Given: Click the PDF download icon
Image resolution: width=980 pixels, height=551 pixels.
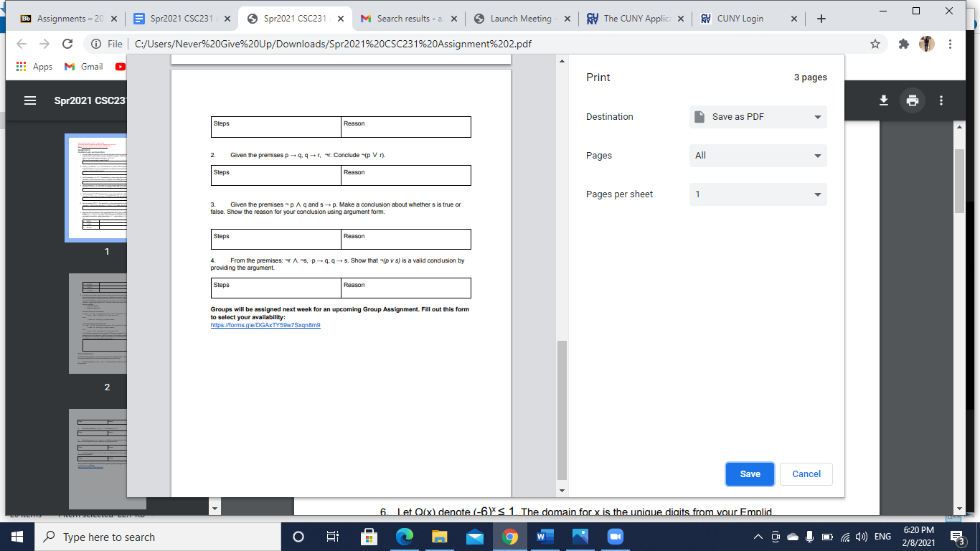Looking at the screenshot, I should pos(885,100).
